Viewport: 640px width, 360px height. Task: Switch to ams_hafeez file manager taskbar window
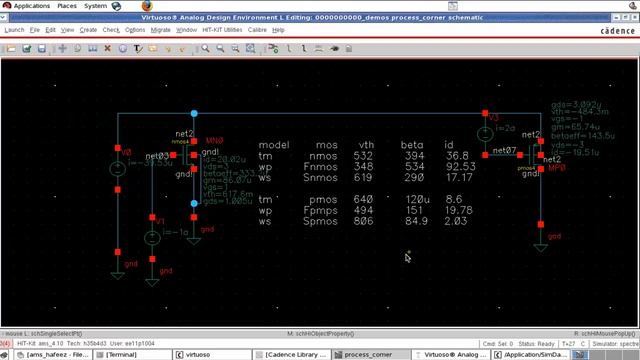(x=53, y=354)
